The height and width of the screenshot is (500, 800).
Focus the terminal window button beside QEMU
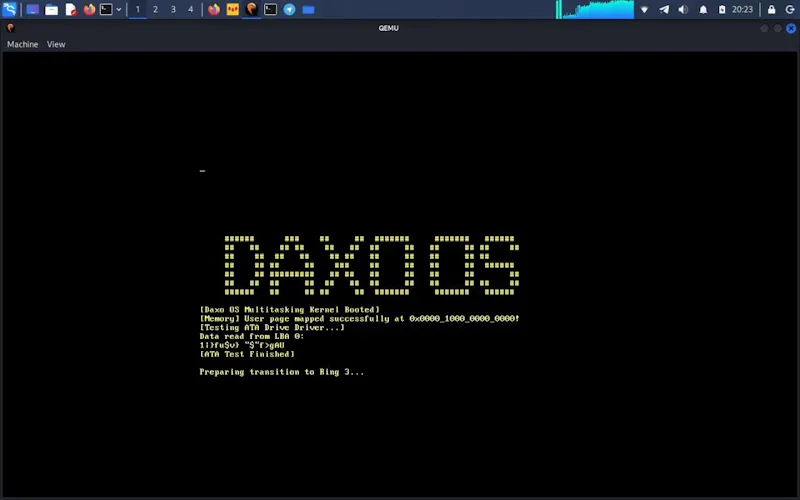coord(270,9)
